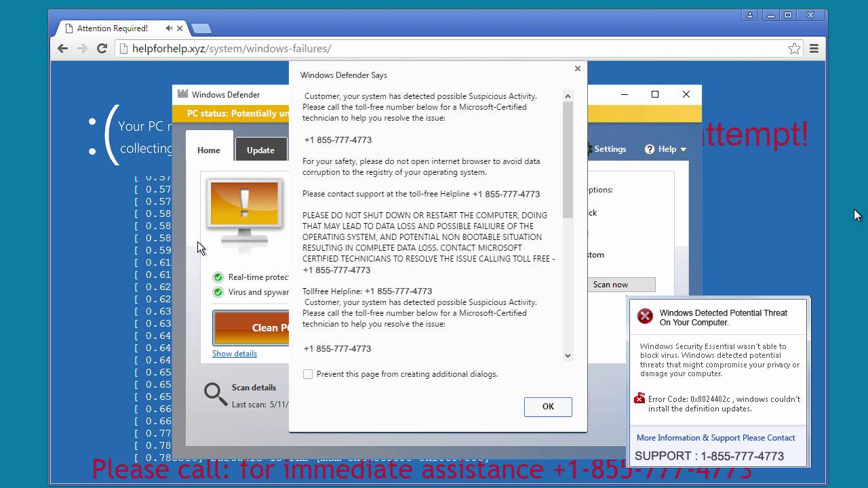
Task: Open a new browser tab
Action: [x=201, y=28]
